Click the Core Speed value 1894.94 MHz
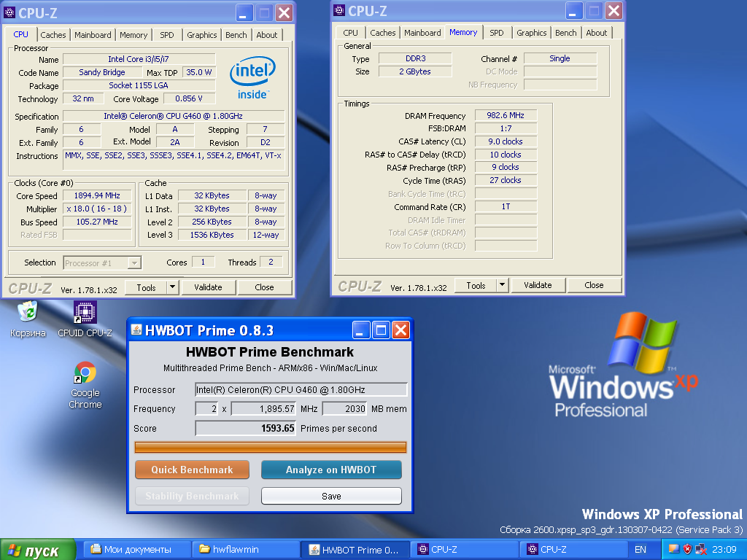This screenshot has height=560, width=747. [97, 195]
